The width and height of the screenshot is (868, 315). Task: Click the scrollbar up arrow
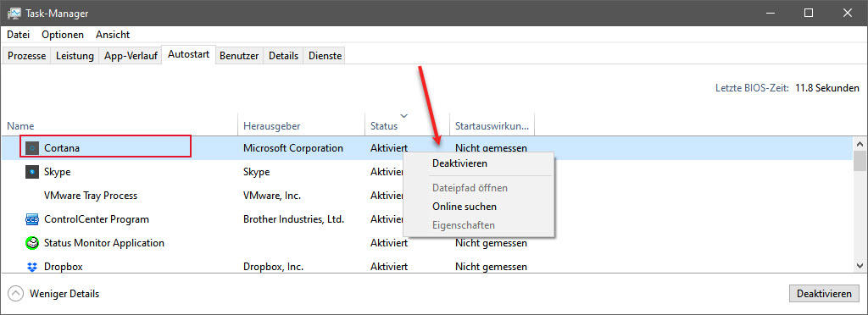coord(860,144)
